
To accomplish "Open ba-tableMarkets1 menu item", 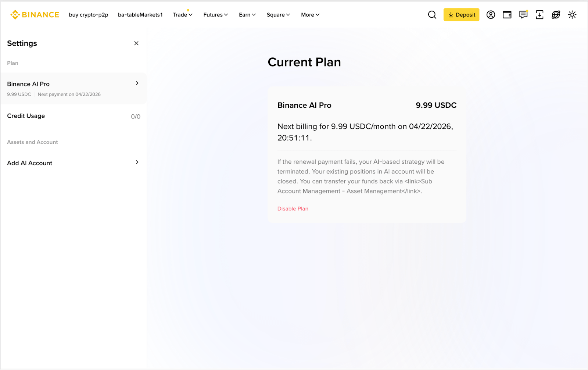I will click(x=140, y=15).
